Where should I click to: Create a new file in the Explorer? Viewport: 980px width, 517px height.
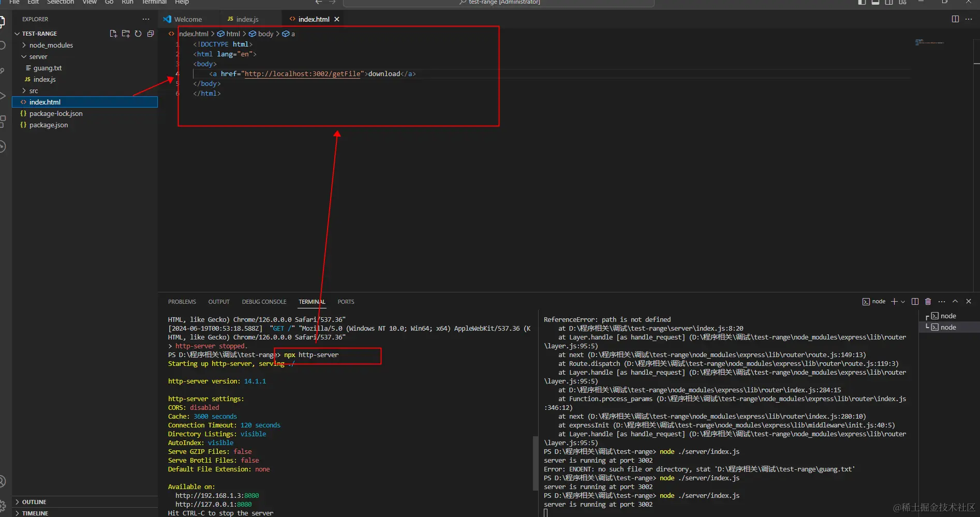(x=113, y=34)
